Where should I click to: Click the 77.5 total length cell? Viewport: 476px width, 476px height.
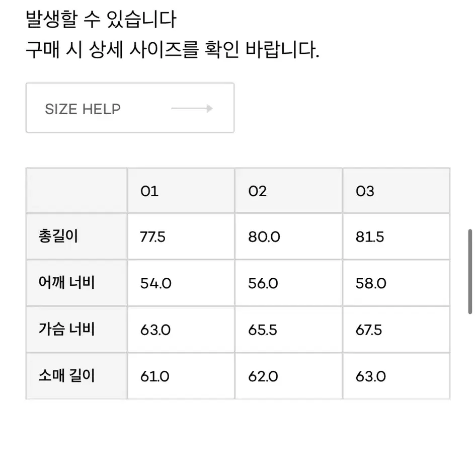[181, 236]
